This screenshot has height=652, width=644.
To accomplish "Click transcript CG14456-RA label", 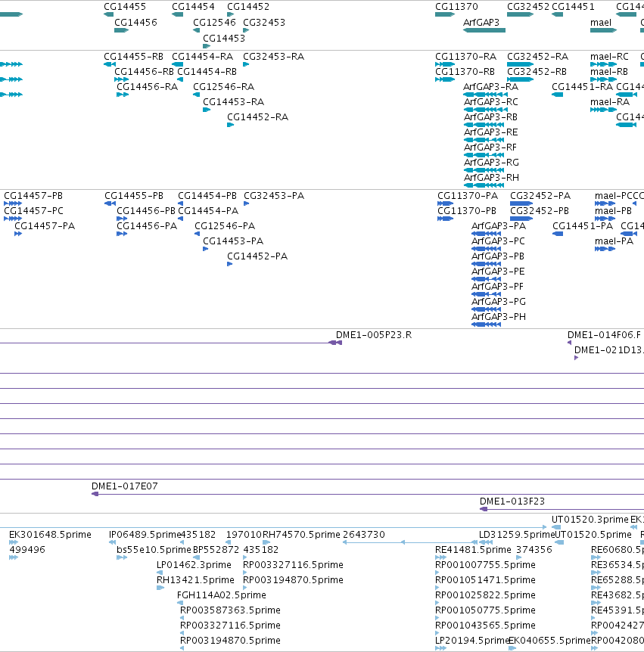I will (147, 86).
